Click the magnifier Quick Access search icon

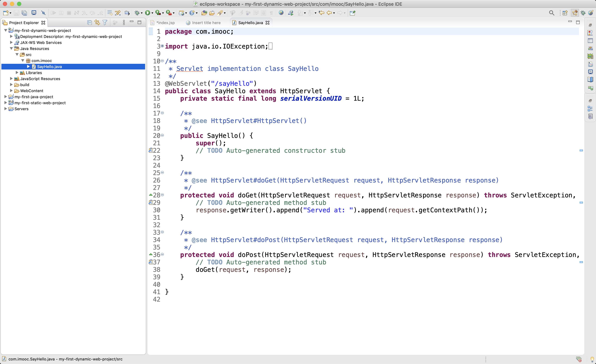pos(551,13)
